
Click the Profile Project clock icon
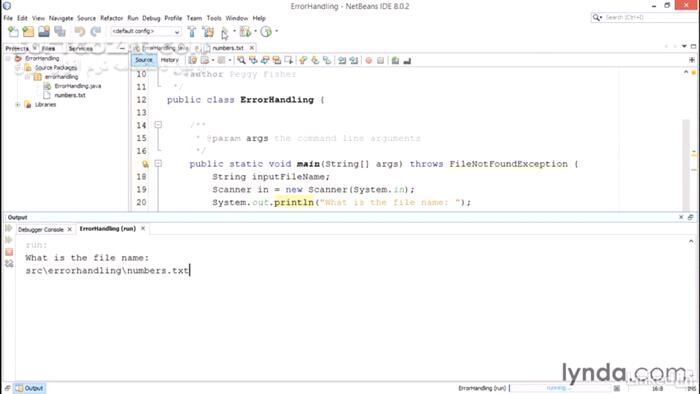266,31
